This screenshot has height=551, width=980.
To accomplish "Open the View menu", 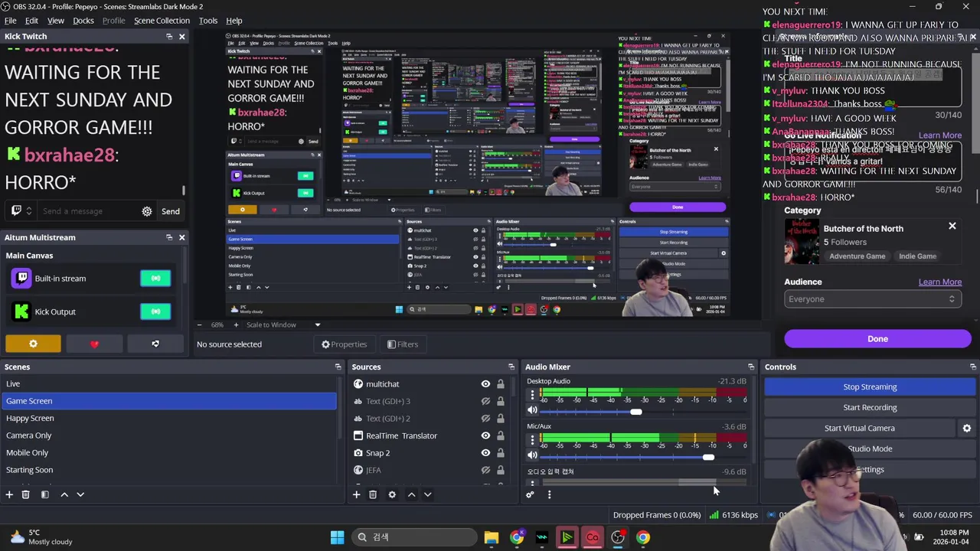I will [x=56, y=21].
